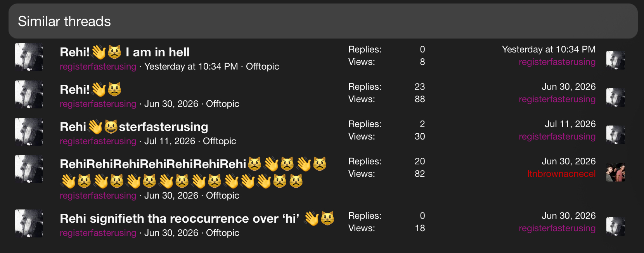Open Offtopic link under the 'Rehisterfasterusing' thread
644x253 pixels.
pyautogui.click(x=220, y=141)
